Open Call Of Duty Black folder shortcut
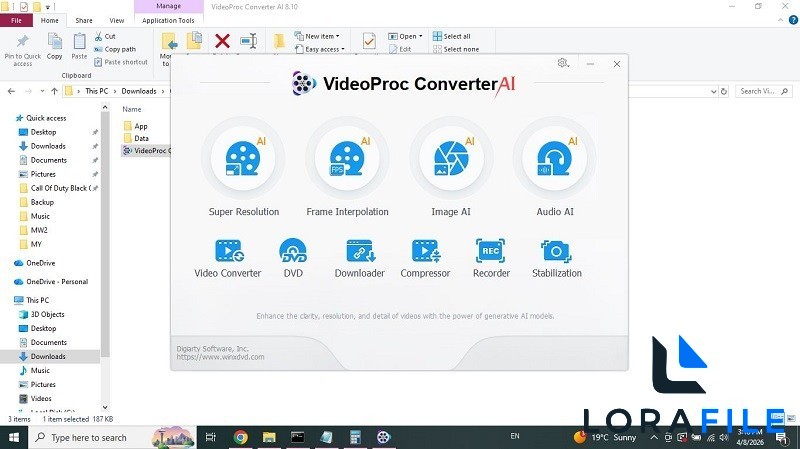The height and width of the screenshot is (449, 800). coord(60,188)
